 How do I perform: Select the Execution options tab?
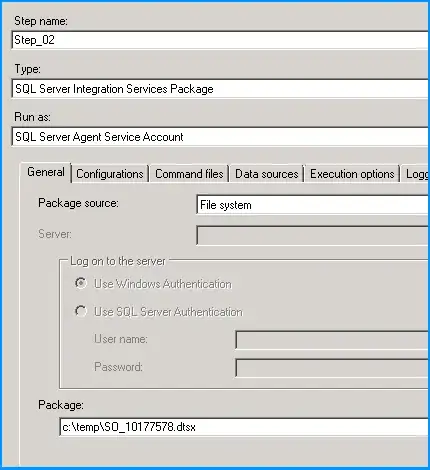pyautogui.click(x=352, y=174)
